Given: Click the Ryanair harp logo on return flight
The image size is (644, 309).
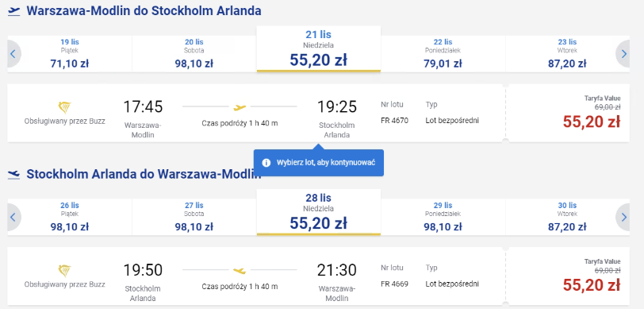Looking at the screenshot, I should tap(64, 271).
